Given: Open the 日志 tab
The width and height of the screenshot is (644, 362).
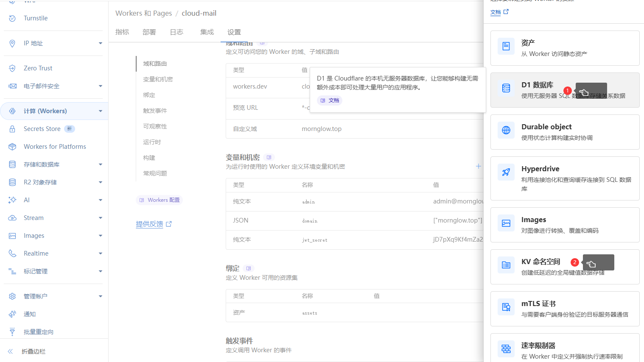Looking at the screenshot, I should pos(176,32).
